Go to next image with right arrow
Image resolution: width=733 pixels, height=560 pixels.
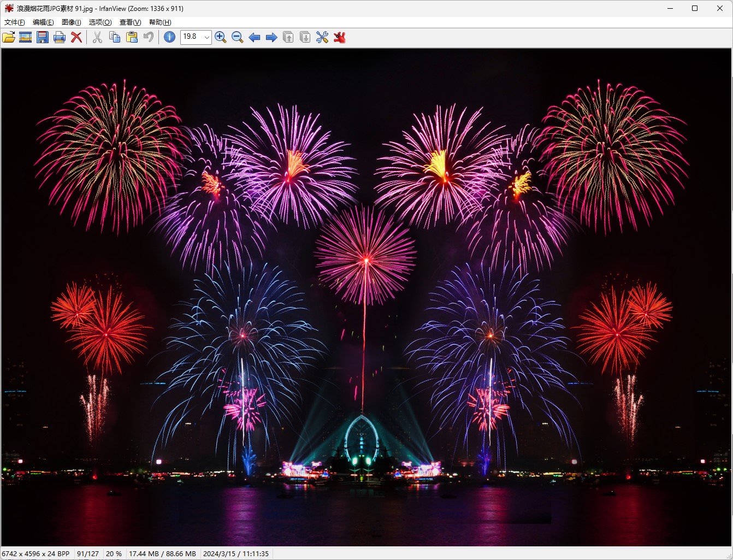[x=271, y=37]
